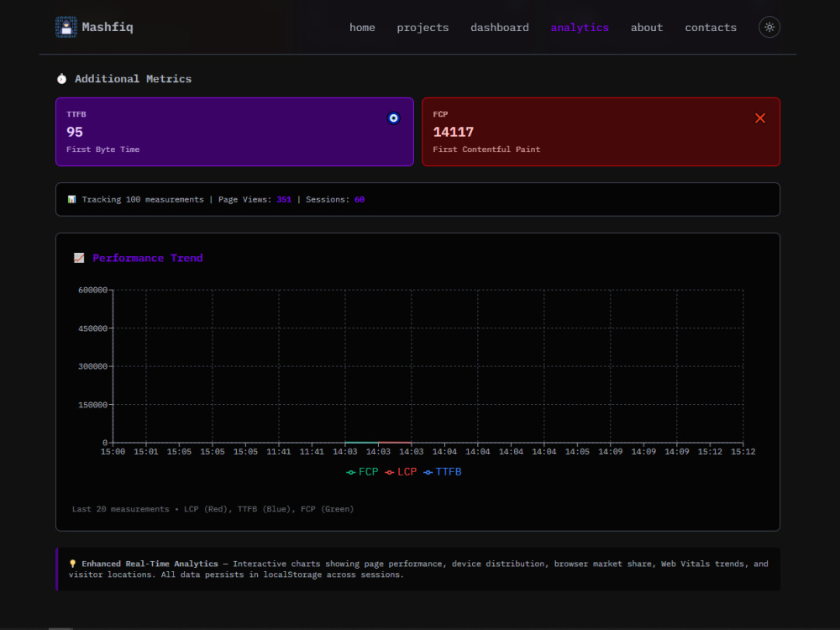
Task: Click the Sessions count 60
Action: (360, 199)
